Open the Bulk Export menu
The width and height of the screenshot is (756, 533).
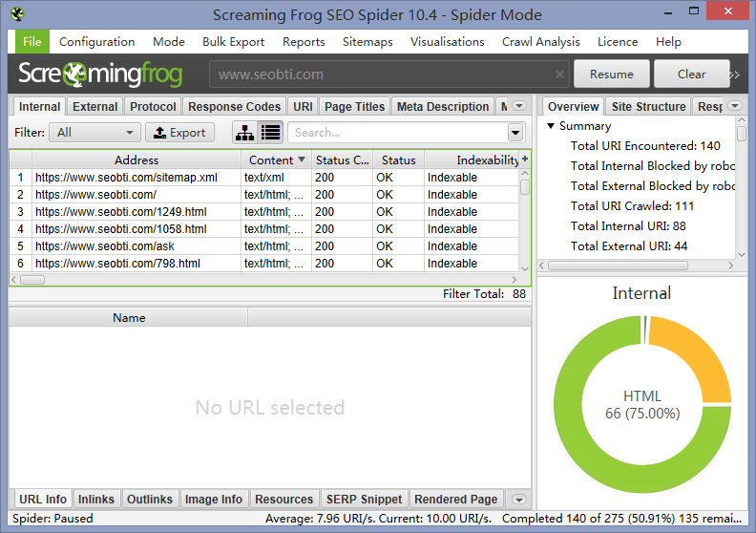coord(233,42)
